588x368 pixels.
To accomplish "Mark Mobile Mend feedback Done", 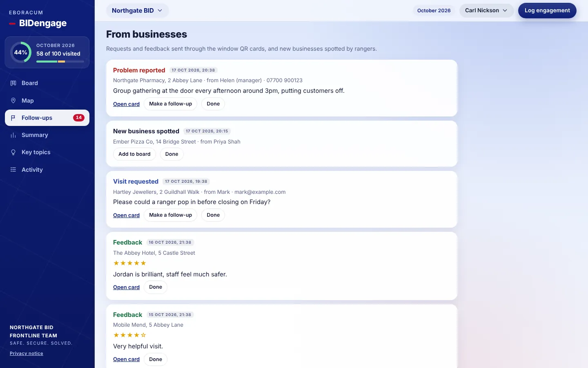I will (156, 359).
